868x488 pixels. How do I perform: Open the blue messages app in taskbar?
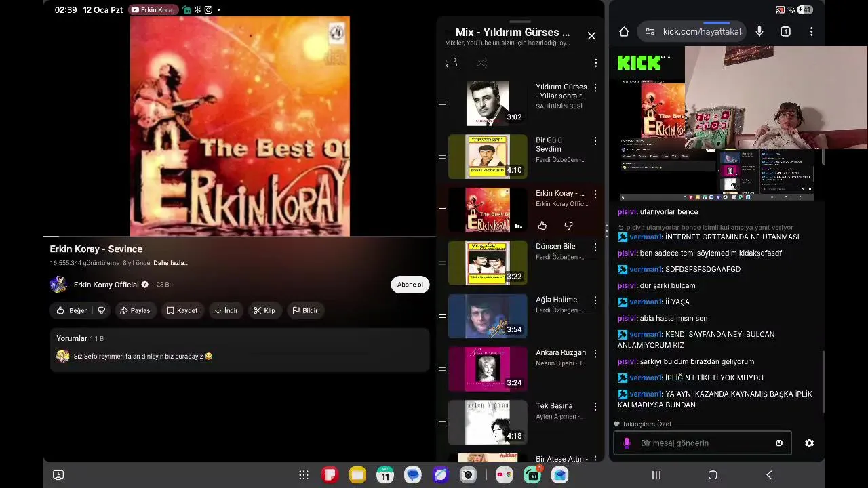pos(412,475)
